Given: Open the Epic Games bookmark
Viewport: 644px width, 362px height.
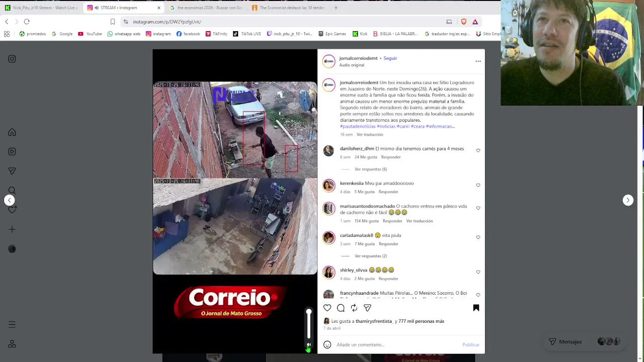Looking at the screenshot, I should (x=332, y=34).
